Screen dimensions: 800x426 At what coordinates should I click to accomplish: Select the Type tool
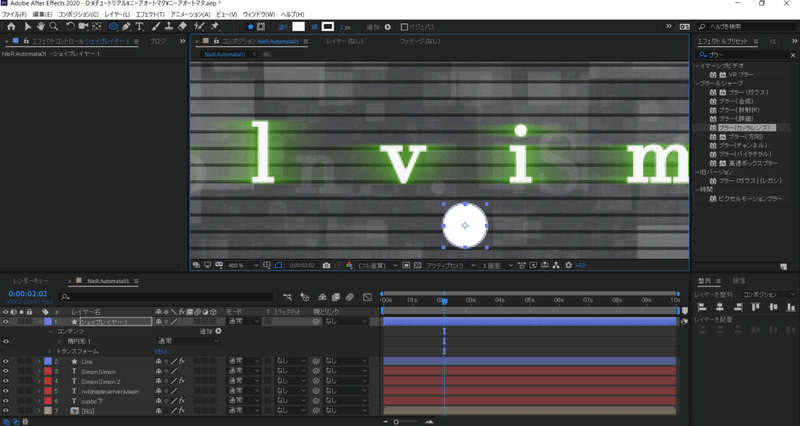(139, 27)
